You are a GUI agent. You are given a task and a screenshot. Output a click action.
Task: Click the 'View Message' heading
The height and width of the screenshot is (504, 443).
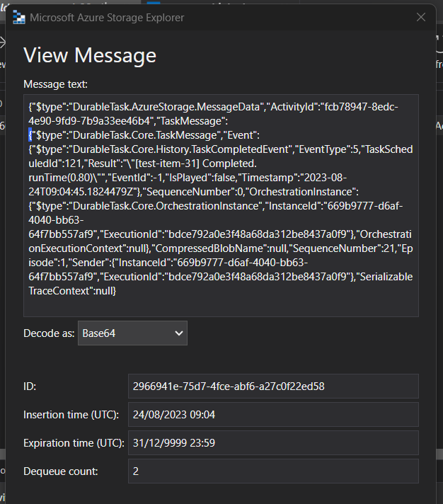click(90, 55)
